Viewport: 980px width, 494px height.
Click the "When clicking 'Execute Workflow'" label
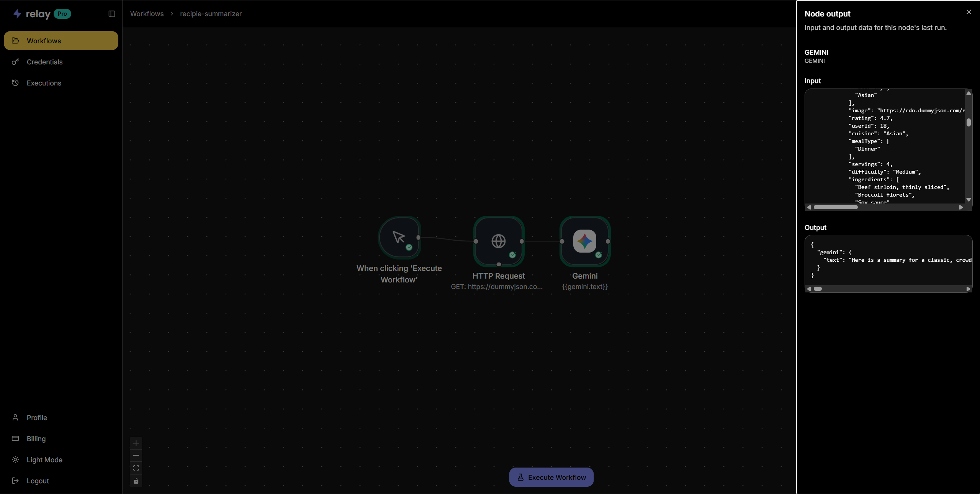tap(399, 274)
